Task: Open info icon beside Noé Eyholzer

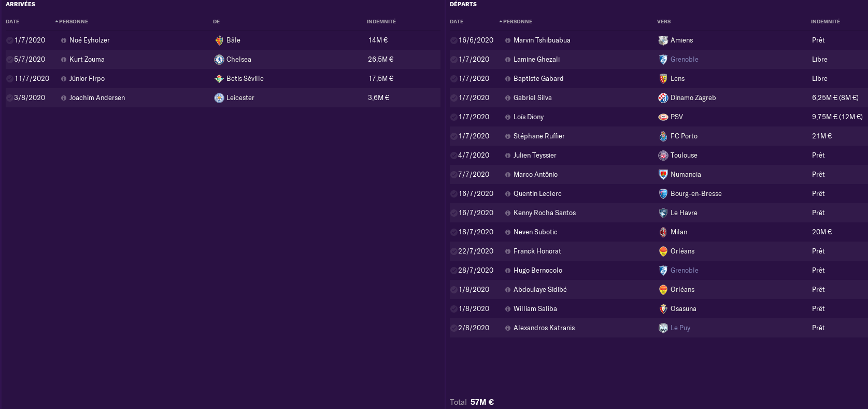Action: 64,40
